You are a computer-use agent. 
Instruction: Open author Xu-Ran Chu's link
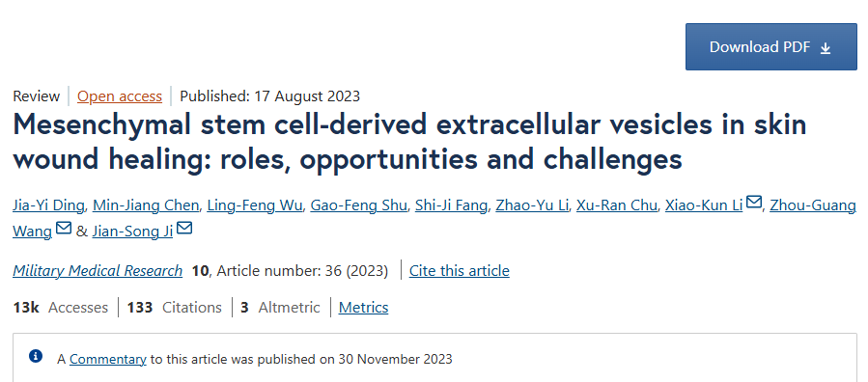point(617,205)
